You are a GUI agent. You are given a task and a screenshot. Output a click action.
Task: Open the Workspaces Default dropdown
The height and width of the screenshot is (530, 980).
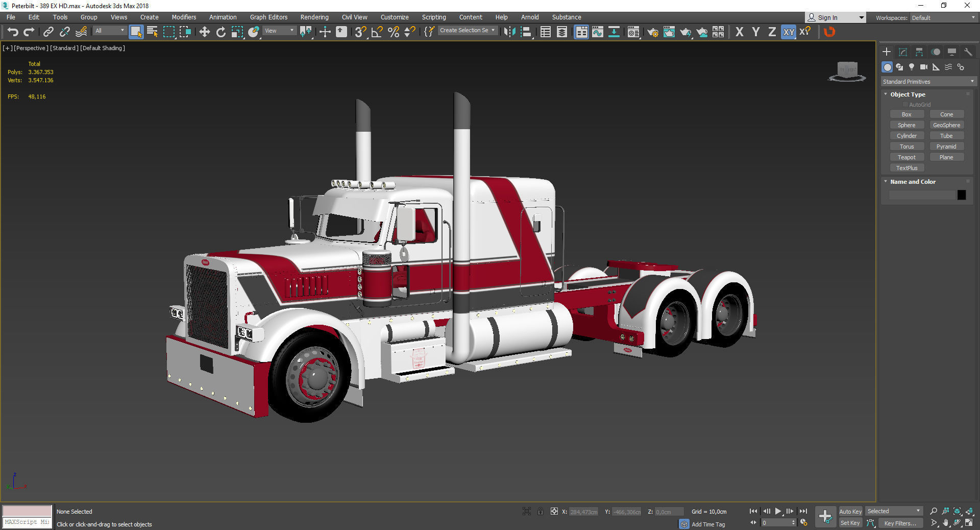[x=944, y=18]
